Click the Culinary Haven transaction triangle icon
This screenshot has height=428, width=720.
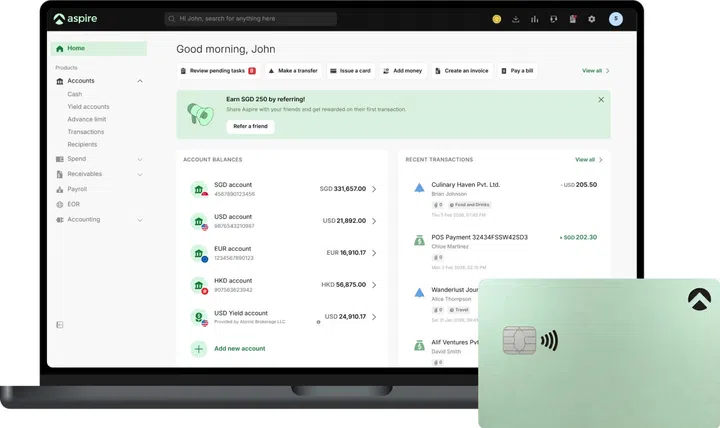(x=419, y=187)
